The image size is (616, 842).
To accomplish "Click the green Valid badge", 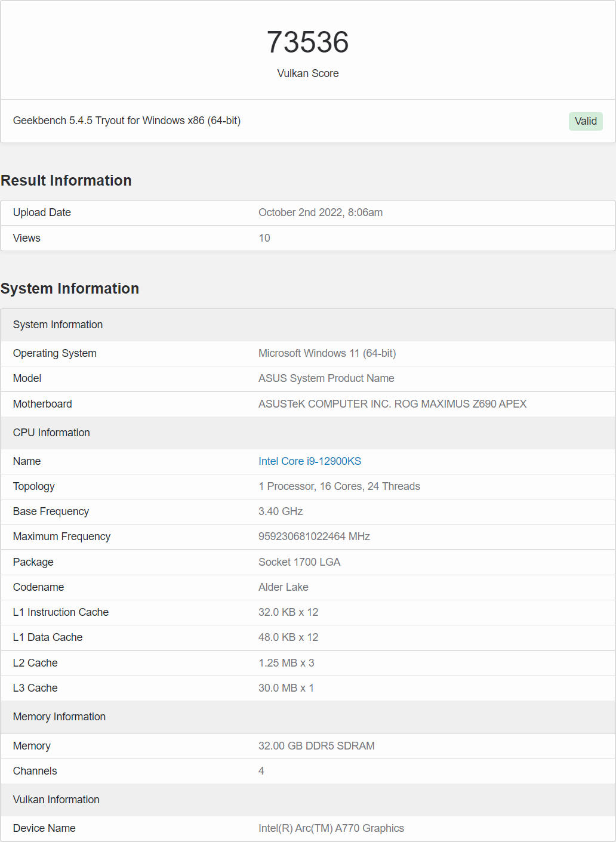I will click(x=585, y=121).
